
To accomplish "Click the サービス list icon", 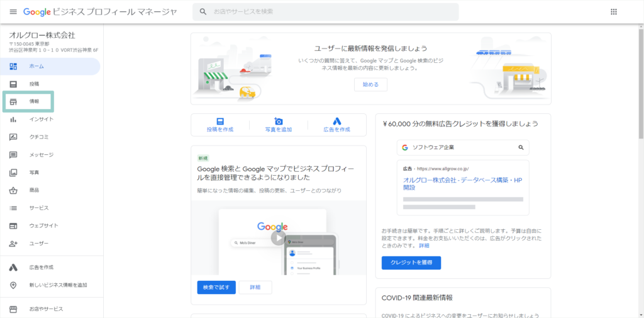I will pos(13,208).
